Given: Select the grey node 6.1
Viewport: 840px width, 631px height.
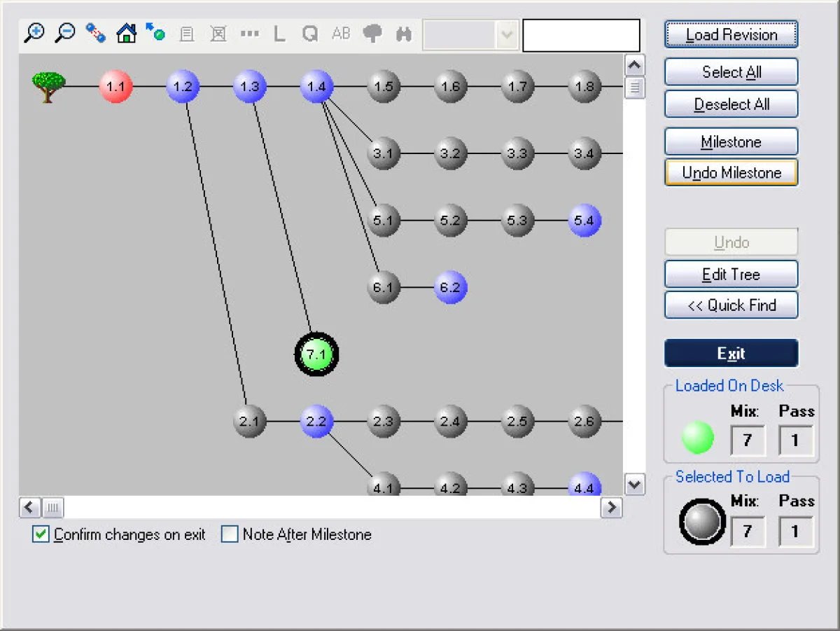Looking at the screenshot, I should tap(384, 287).
